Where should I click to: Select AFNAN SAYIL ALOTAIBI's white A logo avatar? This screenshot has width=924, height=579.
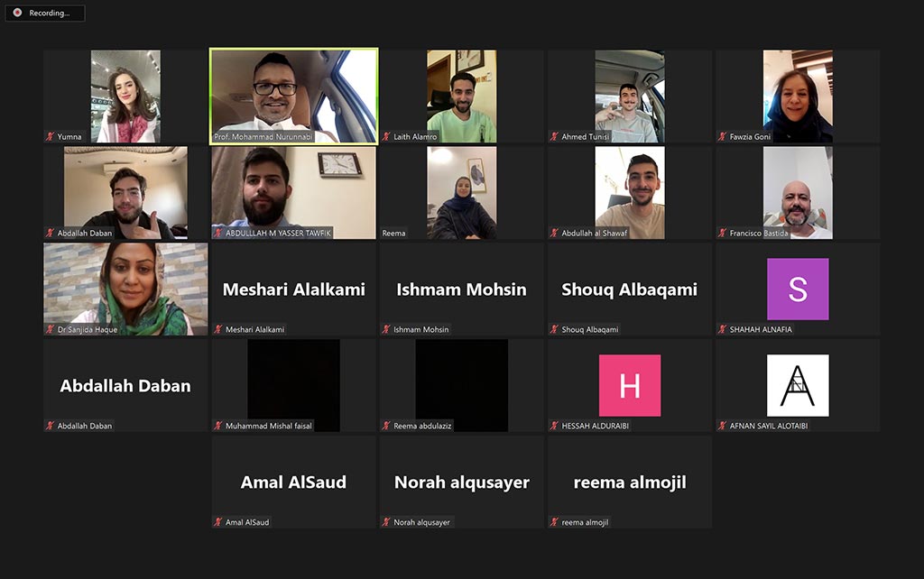click(x=798, y=385)
